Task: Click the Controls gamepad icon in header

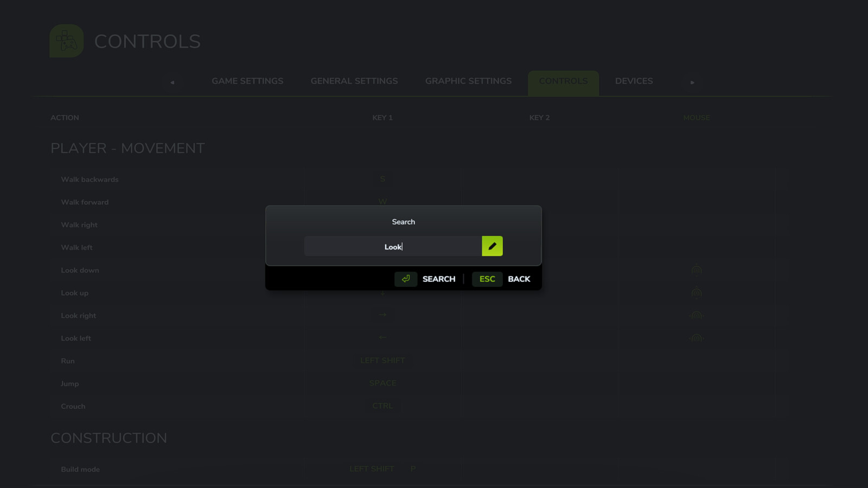Action: pos(66,41)
